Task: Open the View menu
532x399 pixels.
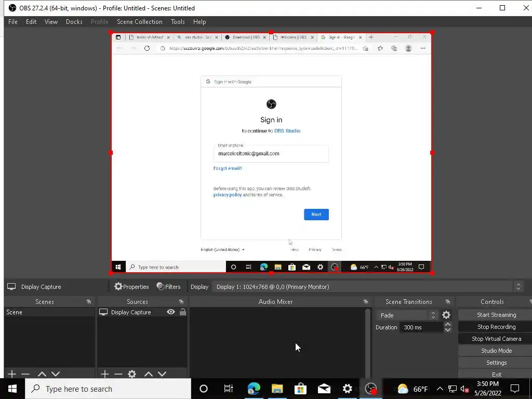Action: coord(51,22)
